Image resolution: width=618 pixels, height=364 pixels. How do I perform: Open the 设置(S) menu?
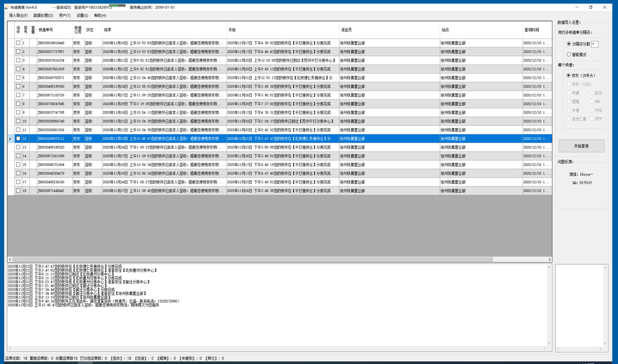coord(82,15)
